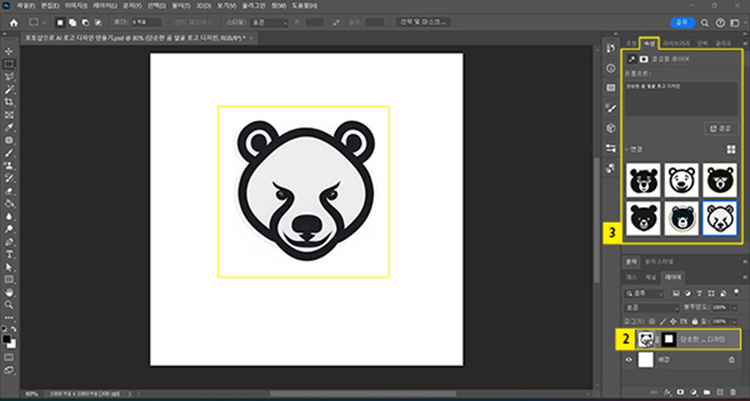Select the Spot Healing Brush tool
This screenshot has width=750, height=401.
point(9,140)
